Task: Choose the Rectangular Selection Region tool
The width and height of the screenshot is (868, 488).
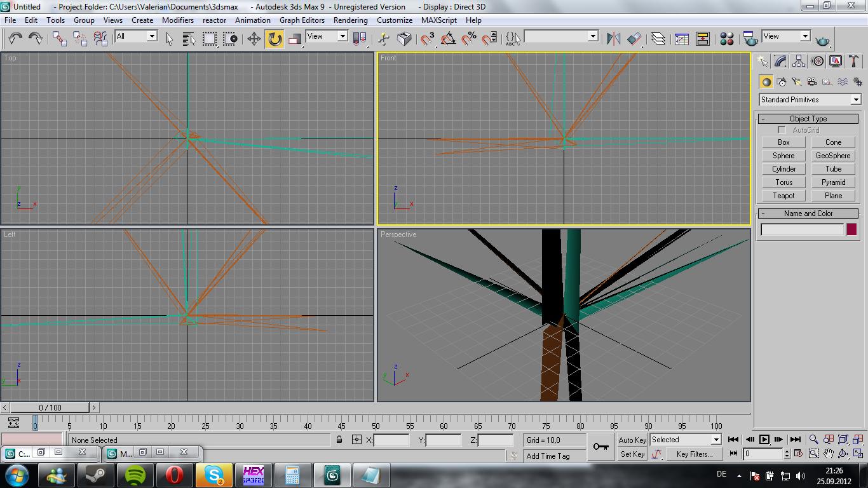Action: pos(210,39)
